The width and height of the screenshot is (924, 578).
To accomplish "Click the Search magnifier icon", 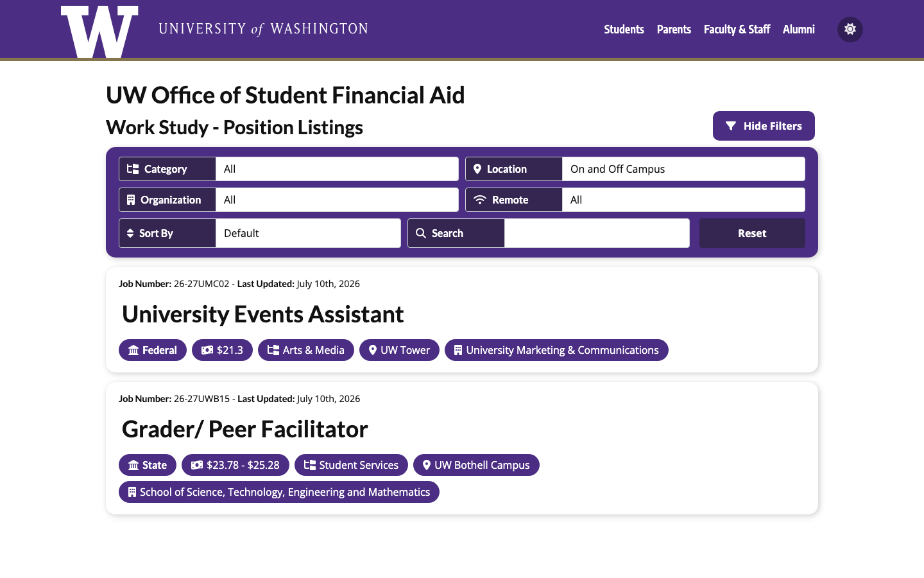I will point(421,233).
